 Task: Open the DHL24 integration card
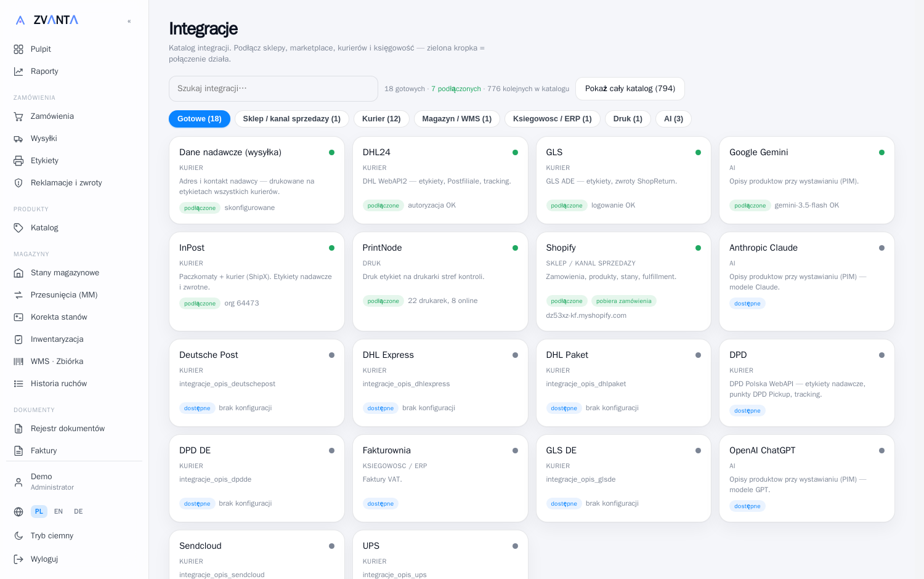440,180
